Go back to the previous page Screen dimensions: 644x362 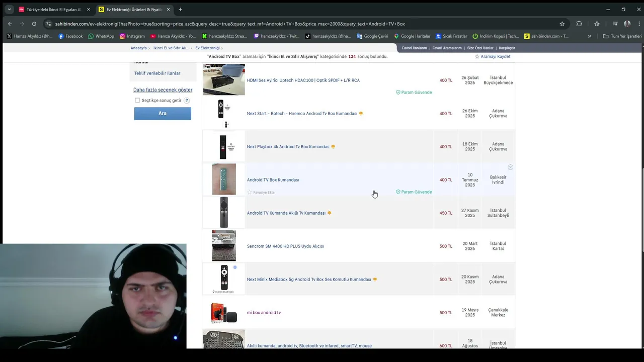10,24
